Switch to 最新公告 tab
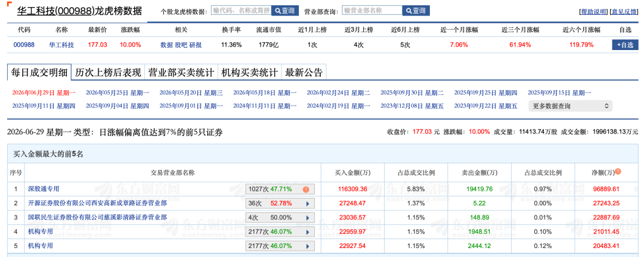 [304, 73]
